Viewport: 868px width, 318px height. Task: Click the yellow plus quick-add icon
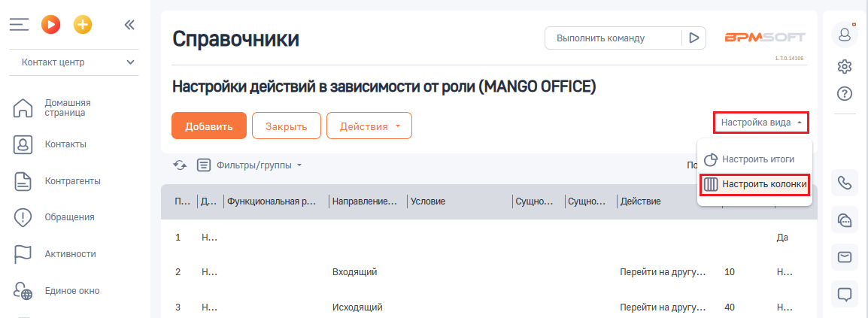click(x=83, y=24)
